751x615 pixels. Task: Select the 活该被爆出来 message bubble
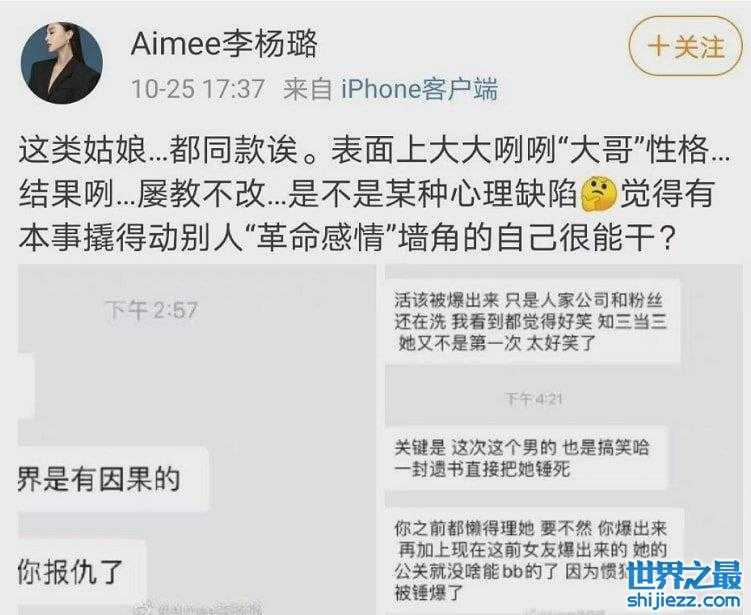point(533,321)
